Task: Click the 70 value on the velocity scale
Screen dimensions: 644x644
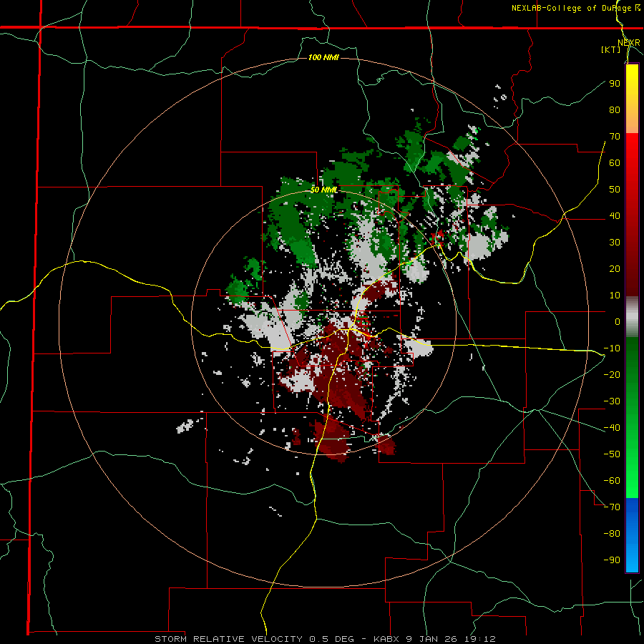Action: point(615,137)
